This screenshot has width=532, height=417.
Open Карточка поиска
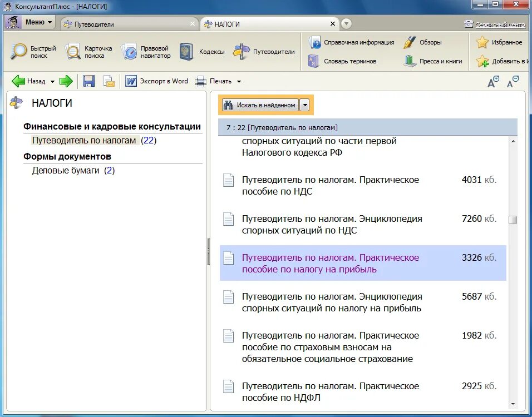click(x=88, y=52)
